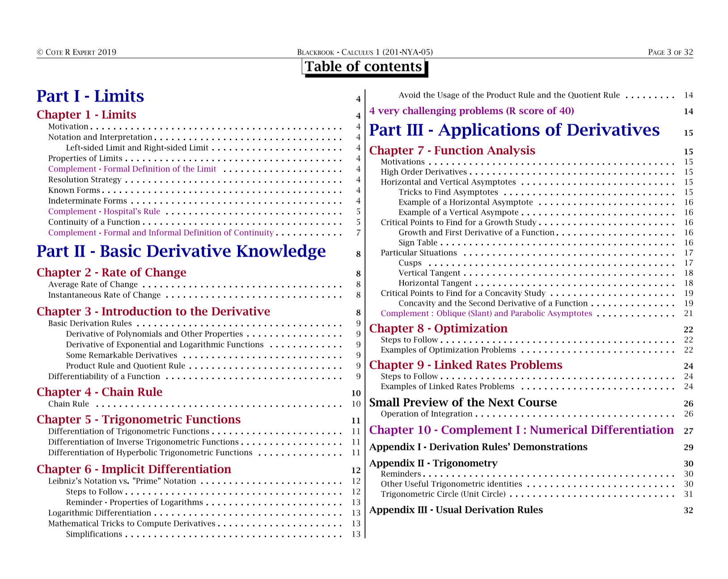Go to 'Chapter 1 - Limits' entry

86,115
